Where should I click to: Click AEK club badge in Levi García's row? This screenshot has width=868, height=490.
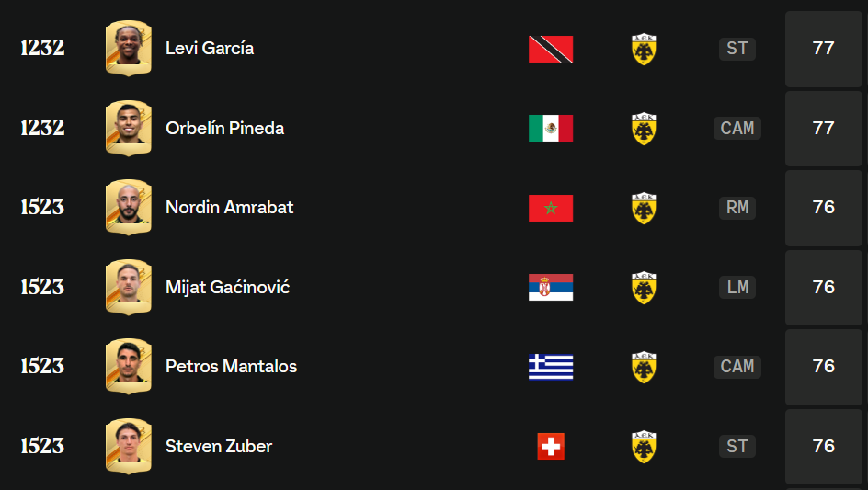click(x=644, y=49)
